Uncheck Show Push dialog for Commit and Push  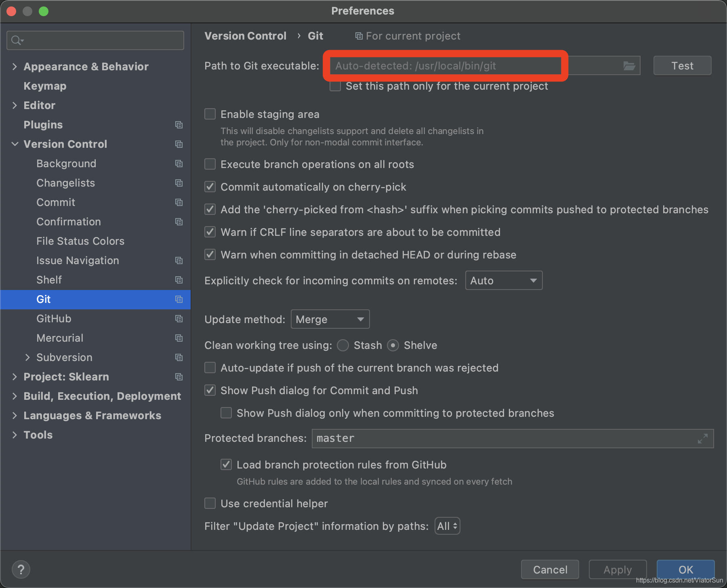pyautogui.click(x=210, y=391)
